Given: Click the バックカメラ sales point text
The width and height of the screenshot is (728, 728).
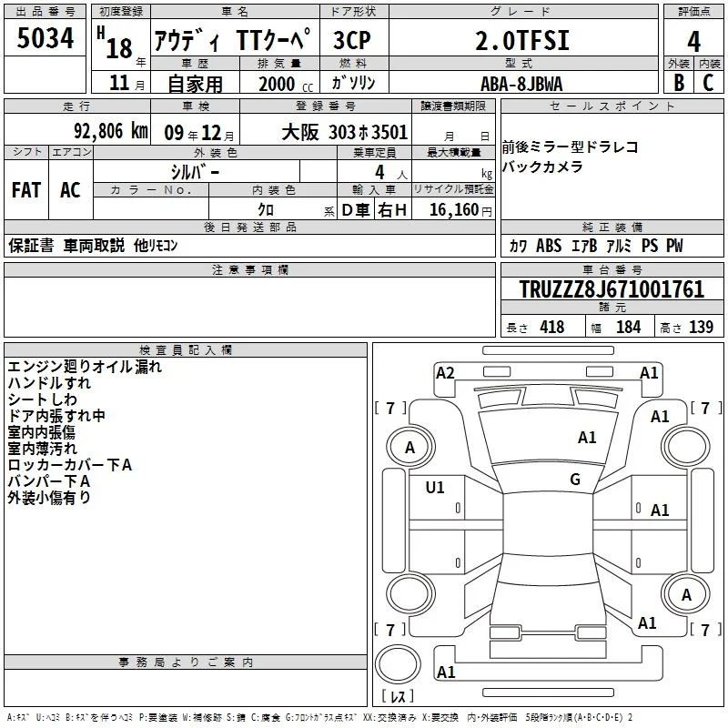Looking at the screenshot, I should 542,167.
